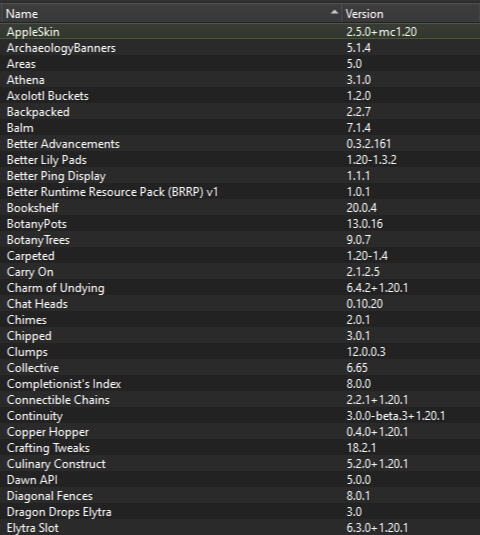Select the Better Lily Pads row

240,160
